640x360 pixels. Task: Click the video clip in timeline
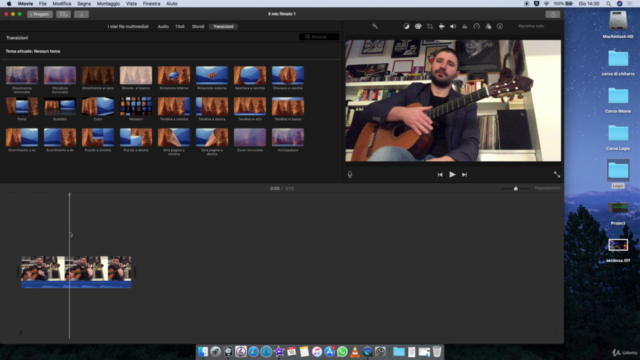click(76, 272)
